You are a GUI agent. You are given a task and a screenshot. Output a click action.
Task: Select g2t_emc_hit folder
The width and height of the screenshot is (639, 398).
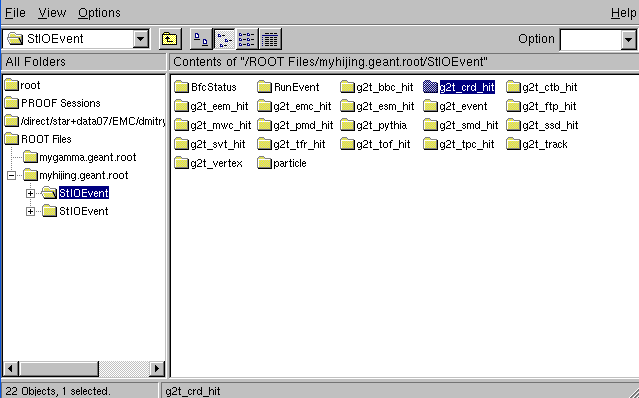pyautogui.click(x=294, y=106)
